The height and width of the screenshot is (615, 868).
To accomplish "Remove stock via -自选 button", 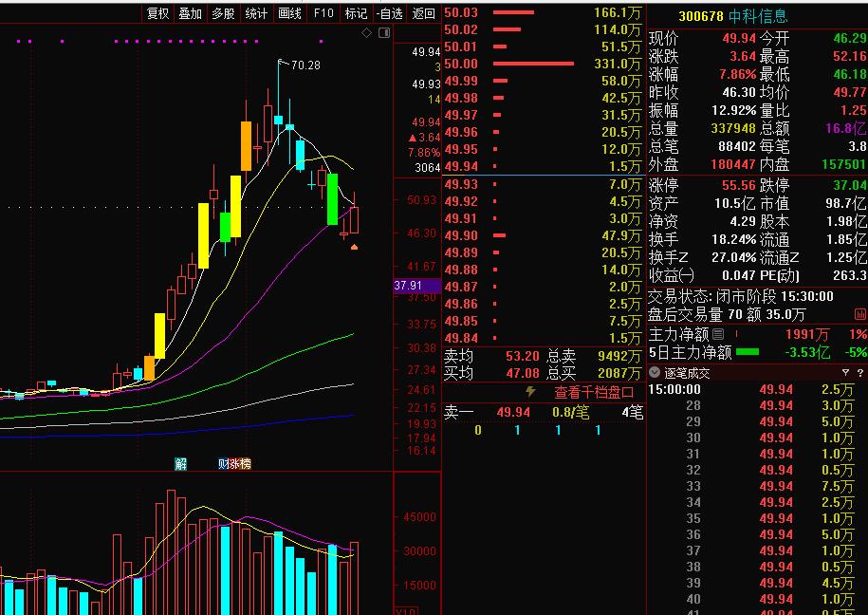I will coord(389,13).
